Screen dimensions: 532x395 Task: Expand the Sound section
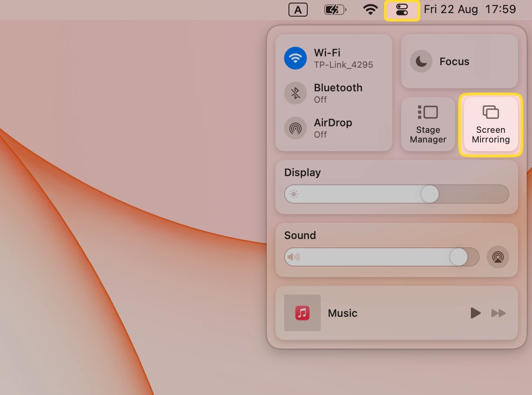tap(300, 235)
